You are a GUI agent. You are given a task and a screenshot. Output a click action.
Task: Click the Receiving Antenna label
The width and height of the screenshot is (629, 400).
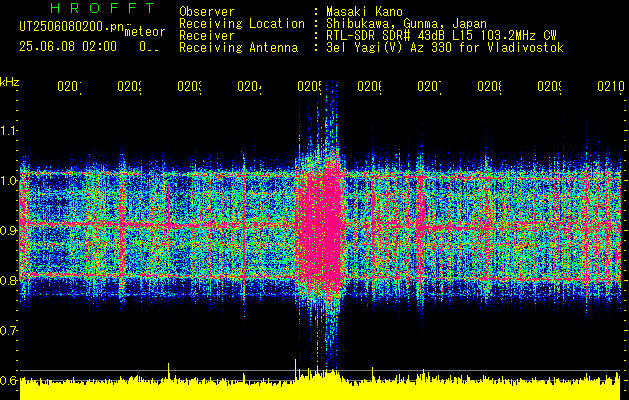pyautogui.click(x=238, y=48)
